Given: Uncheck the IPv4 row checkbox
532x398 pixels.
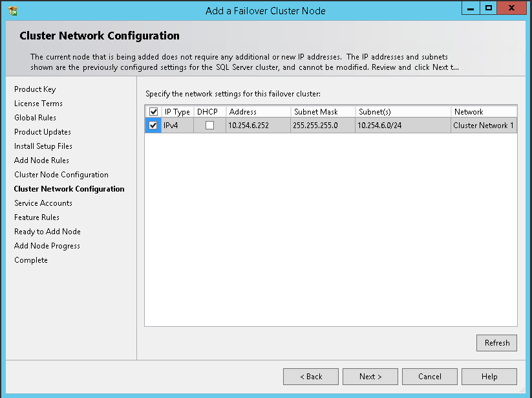Looking at the screenshot, I should (153, 126).
